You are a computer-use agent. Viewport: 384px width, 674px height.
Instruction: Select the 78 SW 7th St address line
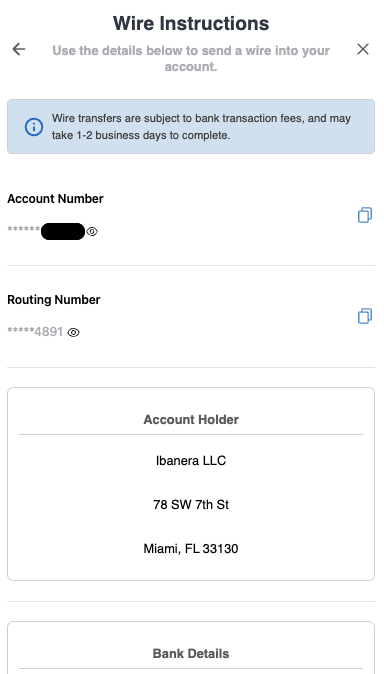tap(191, 504)
